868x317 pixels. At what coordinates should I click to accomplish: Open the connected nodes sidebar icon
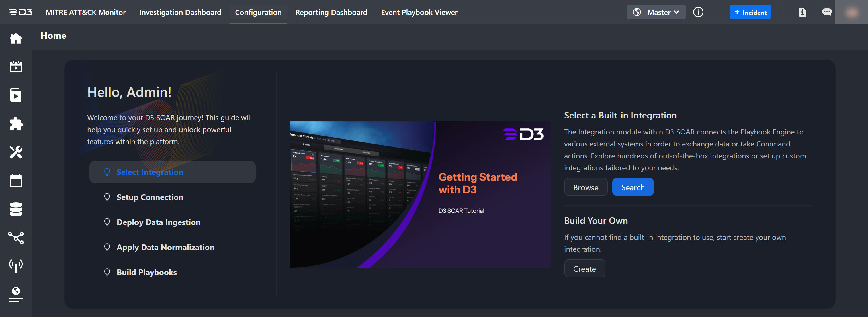click(16, 238)
